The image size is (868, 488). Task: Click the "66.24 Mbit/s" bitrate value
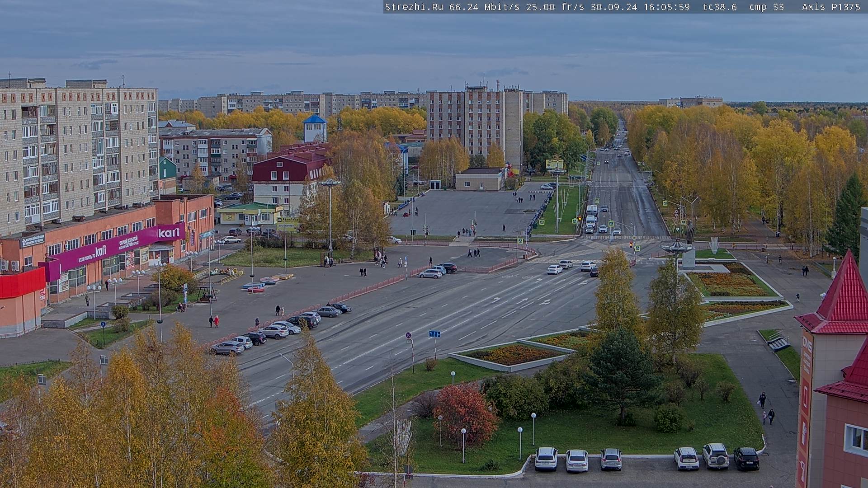tap(484, 7)
